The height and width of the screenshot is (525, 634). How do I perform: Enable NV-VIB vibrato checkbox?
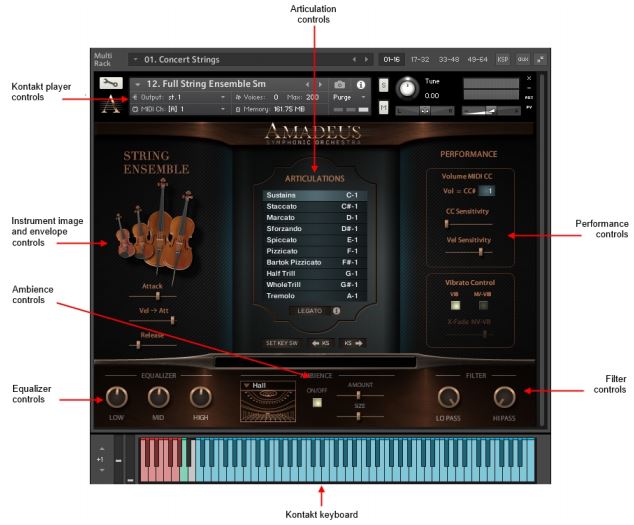(483, 305)
